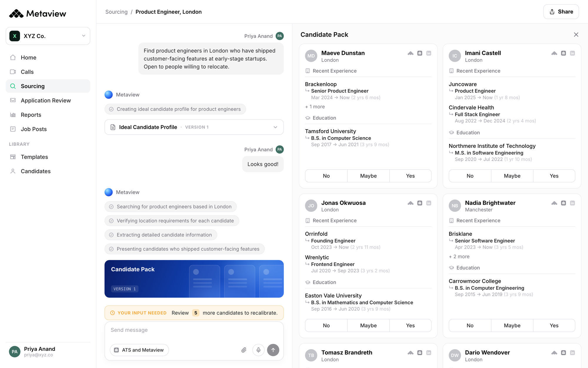Click Maeve Dunstan's MD avatar
This screenshot has width=588, height=368.
pos(311,56)
